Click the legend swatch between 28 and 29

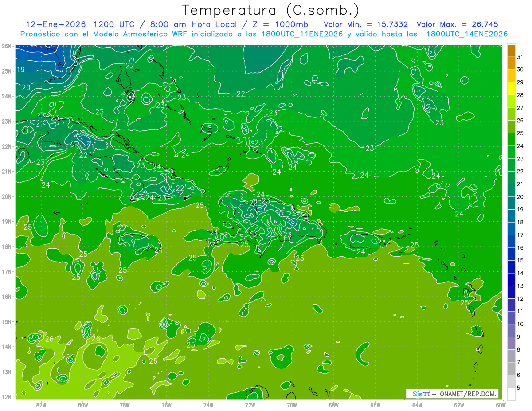pos(511,89)
